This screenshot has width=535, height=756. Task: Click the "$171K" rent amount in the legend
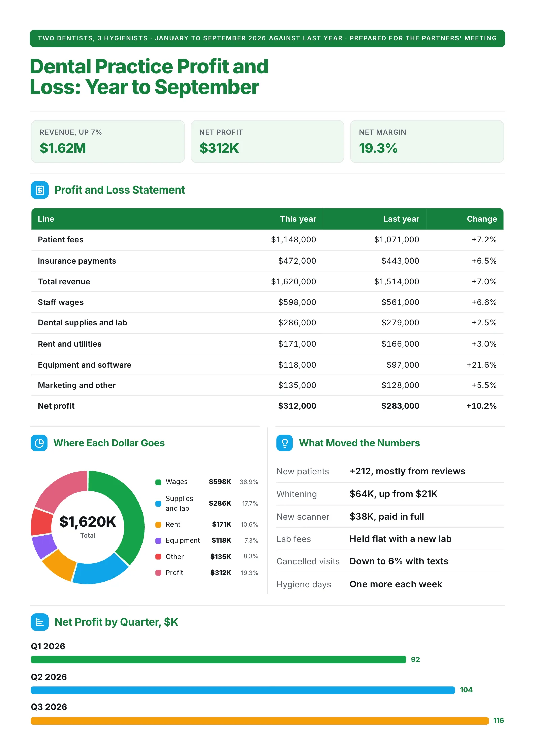click(222, 525)
